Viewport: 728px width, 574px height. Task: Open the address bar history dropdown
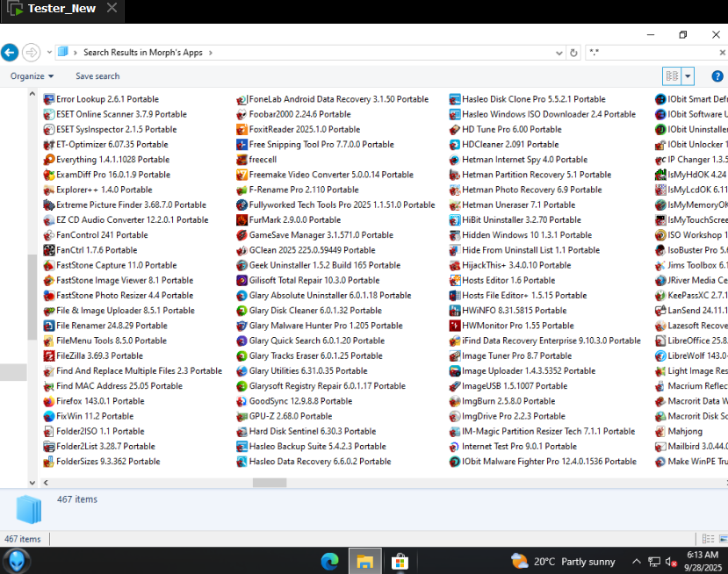point(559,53)
